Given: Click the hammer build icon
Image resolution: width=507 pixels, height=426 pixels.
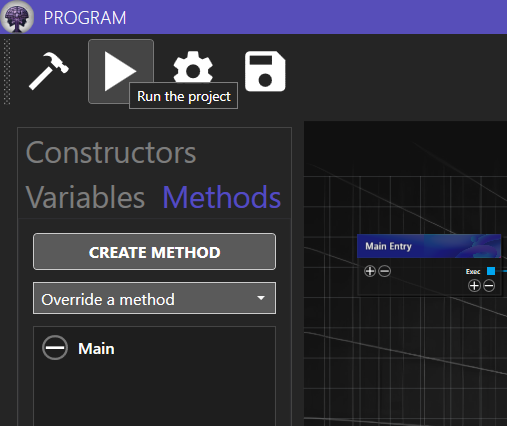Looking at the screenshot, I should (x=49, y=71).
